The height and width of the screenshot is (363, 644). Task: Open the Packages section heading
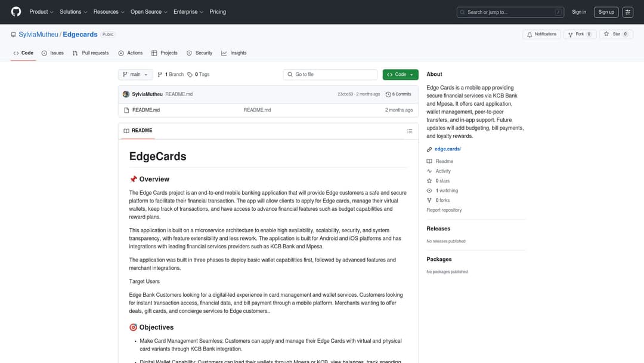point(439,259)
